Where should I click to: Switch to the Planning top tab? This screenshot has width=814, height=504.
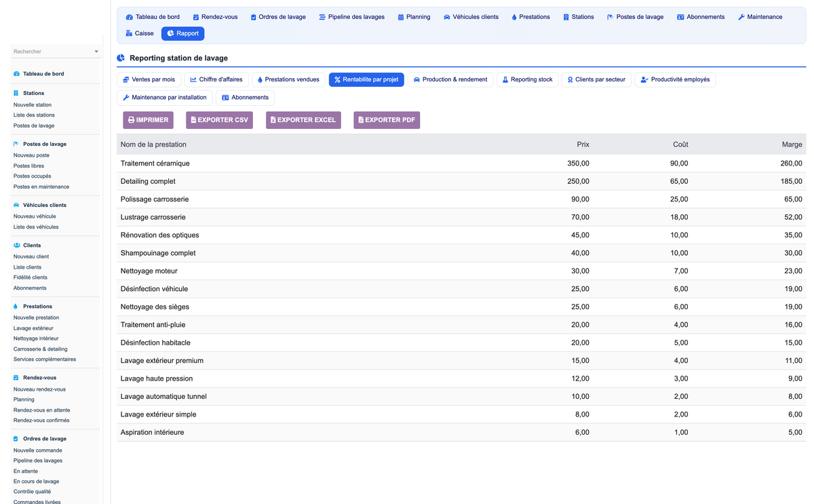click(x=414, y=17)
